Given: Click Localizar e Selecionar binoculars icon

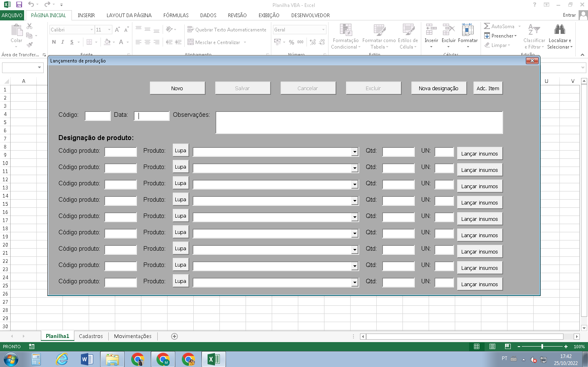Looking at the screenshot, I should (560, 30).
